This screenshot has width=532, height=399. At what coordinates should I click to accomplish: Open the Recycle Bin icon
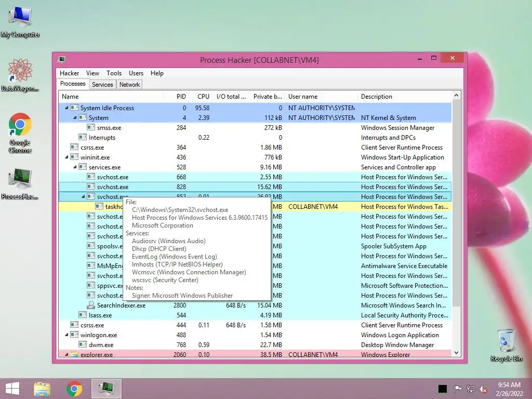(506, 345)
